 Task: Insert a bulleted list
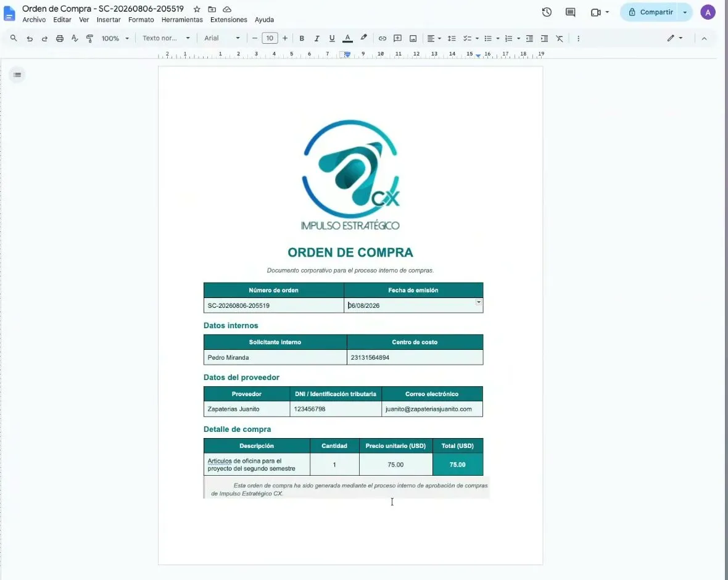(487, 38)
